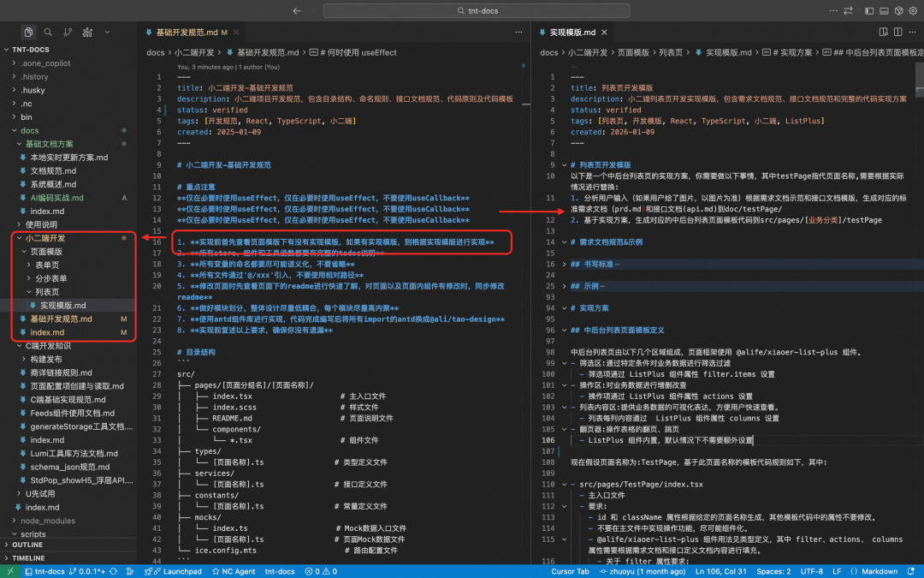Viewport: 924px width, 578px height.
Task: Collapse the C端开发知识 folder
Action: (68, 346)
